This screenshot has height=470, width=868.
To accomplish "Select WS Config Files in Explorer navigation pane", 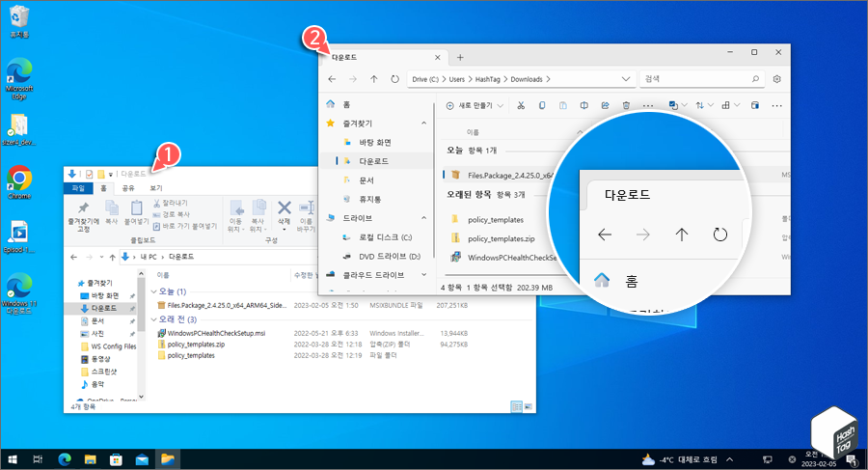I will (108, 346).
